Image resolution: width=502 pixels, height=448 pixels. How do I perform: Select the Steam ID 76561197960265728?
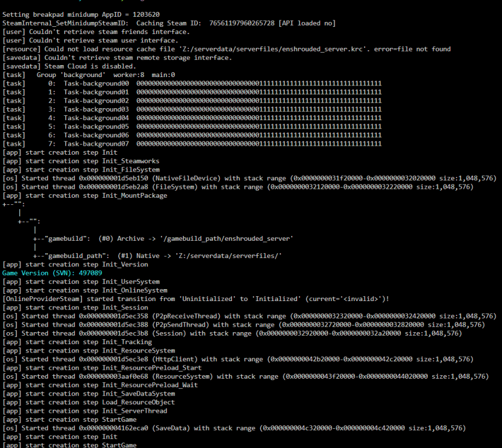241,23
